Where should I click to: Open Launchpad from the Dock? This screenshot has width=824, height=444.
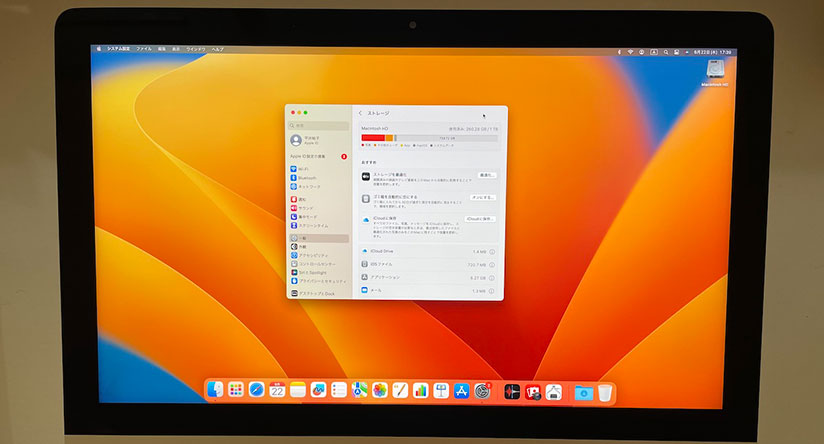[x=235, y=390]
